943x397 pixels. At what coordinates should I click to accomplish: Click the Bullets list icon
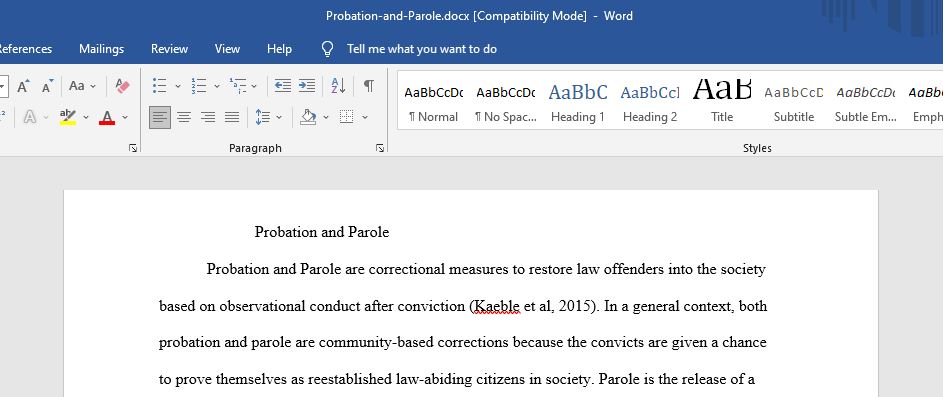click(x=159, y=86)
